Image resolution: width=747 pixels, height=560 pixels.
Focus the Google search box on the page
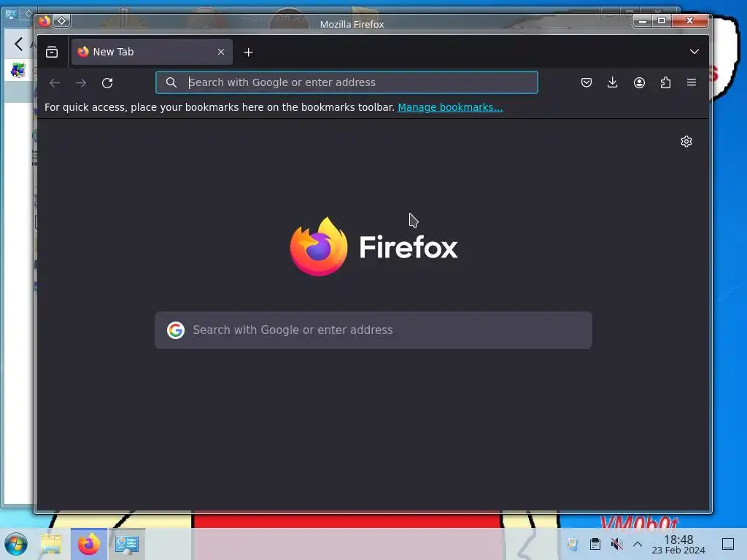click(373, 330)
